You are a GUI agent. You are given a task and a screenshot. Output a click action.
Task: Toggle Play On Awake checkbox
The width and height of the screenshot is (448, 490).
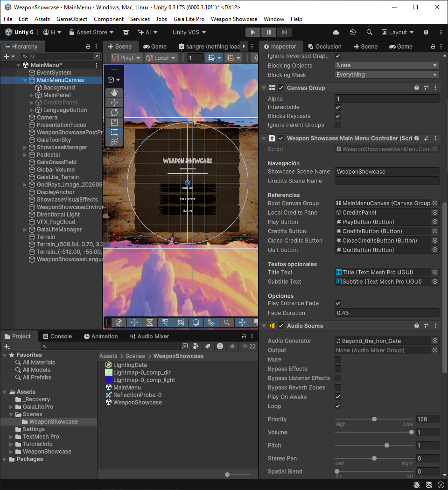tap(338, 397)
